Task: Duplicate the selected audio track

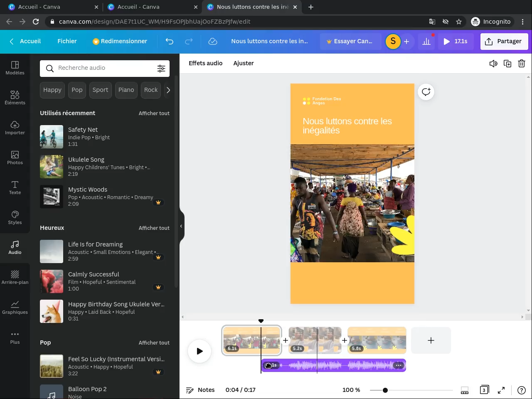Action: tap(507, 64)
